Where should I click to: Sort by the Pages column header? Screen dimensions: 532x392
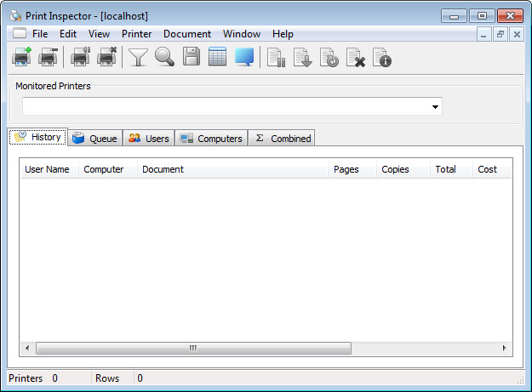pos(352,169)
